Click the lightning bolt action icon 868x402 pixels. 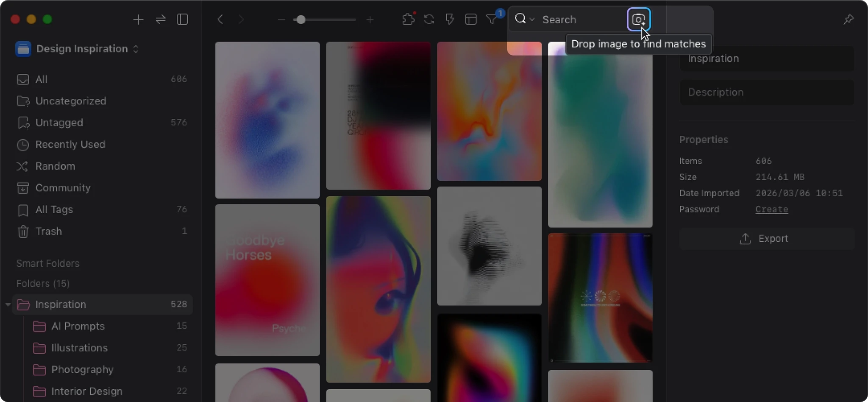450,20
